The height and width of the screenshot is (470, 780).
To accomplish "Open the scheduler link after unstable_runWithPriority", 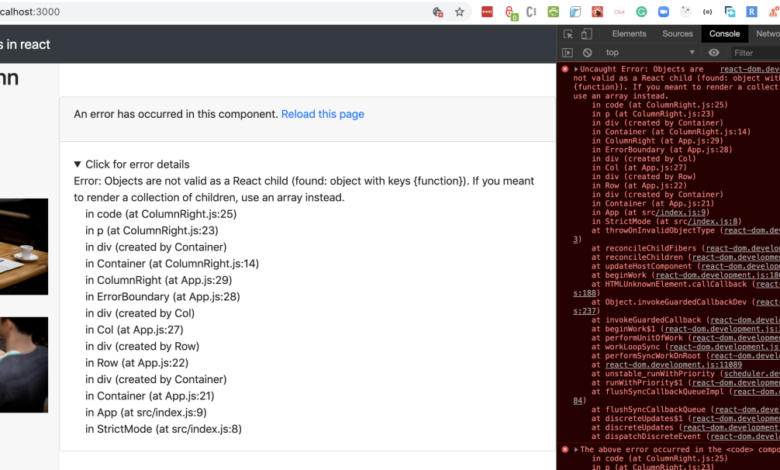I will click(x=752, y=374).
